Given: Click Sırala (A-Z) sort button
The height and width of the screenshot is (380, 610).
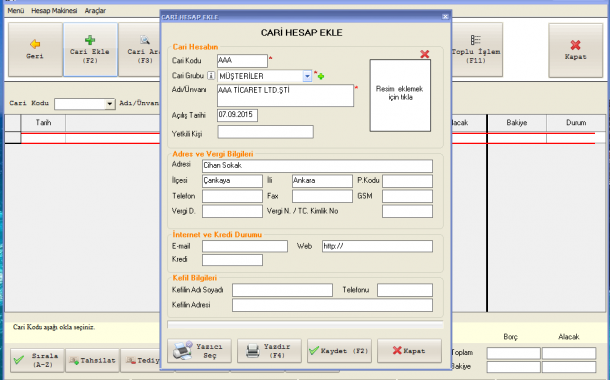Looking at the screenshot, I should tap(37, 360).
